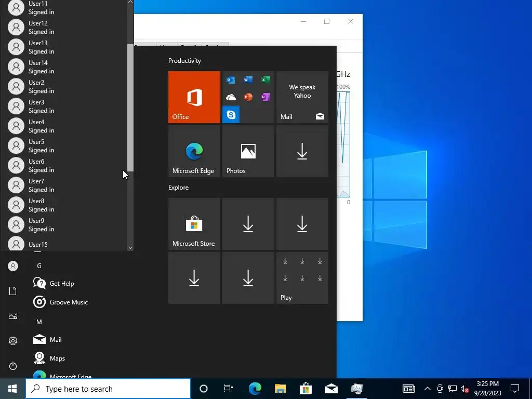This screenshot has width=532, height=399.
Task: Click the G letter header in app list
Action: (39, 265)
